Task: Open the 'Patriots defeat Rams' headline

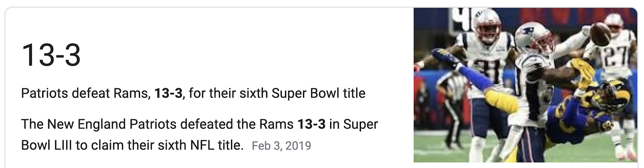Action: (193, 93)
